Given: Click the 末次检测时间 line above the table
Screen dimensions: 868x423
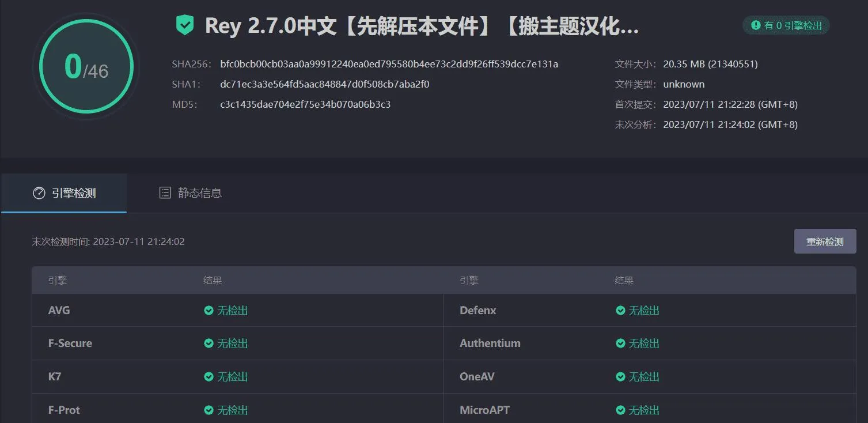Looking at the screenshot, I should (108, 241).
